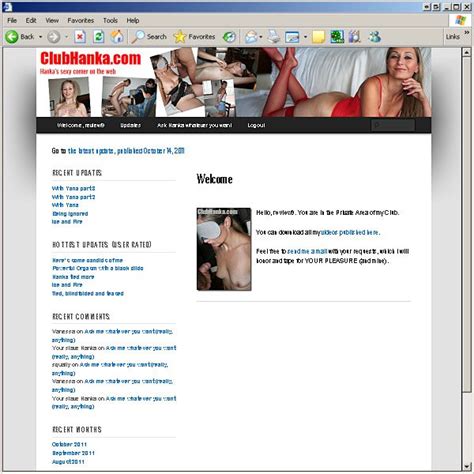
Task: Open Ice and Fire under Recent Updates
Action: 67,222
